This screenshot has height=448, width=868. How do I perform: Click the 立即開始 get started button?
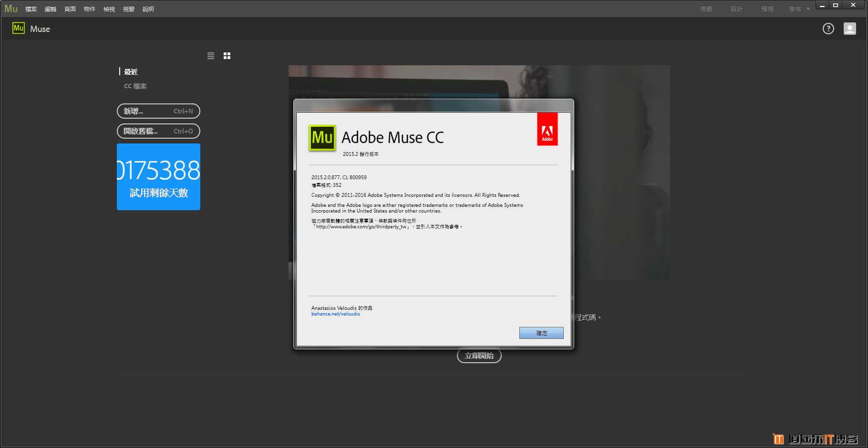coord(479,356)
